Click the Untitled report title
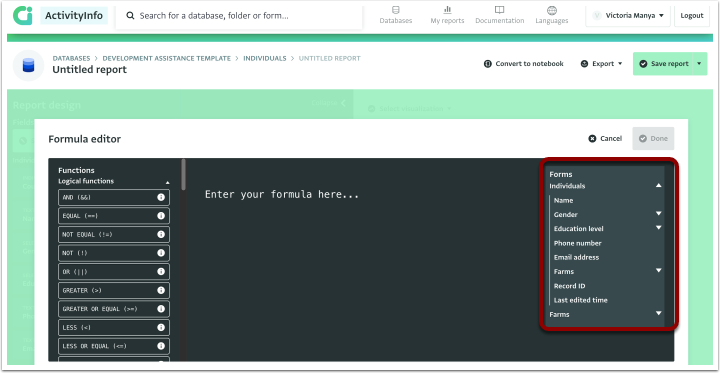Screen dimensions: 720x373 pos(90,70)
